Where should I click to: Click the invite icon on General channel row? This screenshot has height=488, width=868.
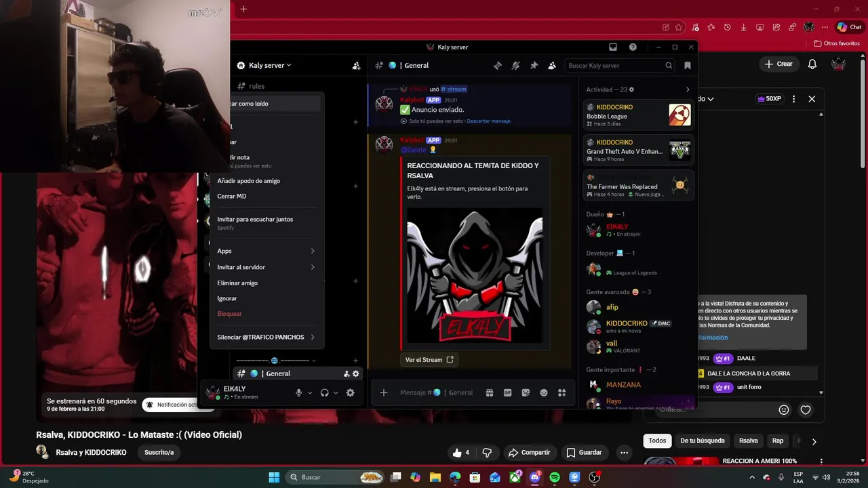coord(347,373)
